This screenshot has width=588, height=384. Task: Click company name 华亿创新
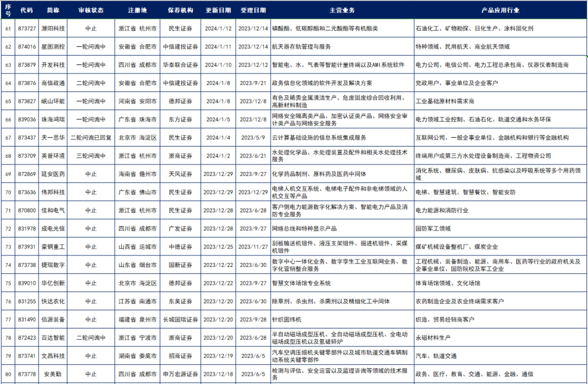click(x=53, y=283)
